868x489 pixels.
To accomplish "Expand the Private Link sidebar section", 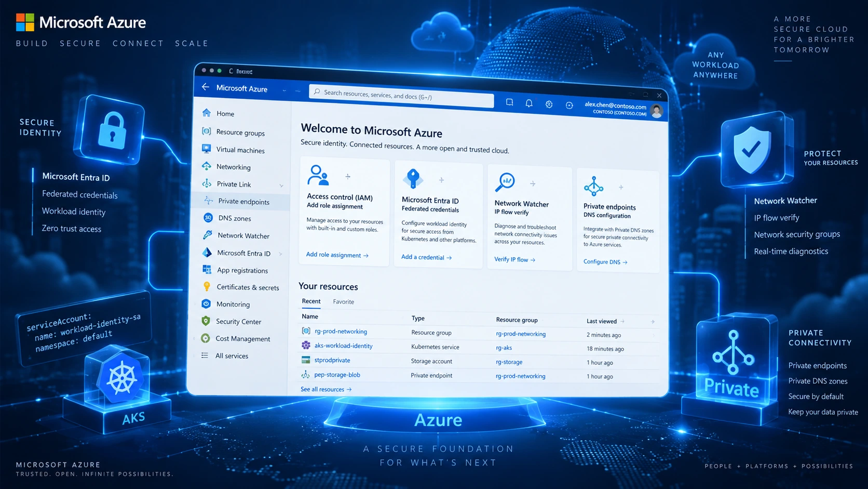I will click(281, 186).
